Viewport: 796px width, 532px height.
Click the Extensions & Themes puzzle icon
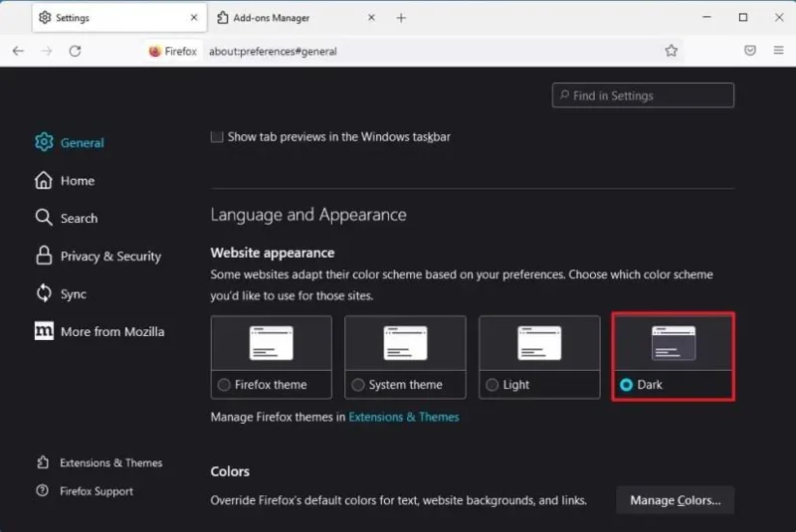click(x=43, y=462)
